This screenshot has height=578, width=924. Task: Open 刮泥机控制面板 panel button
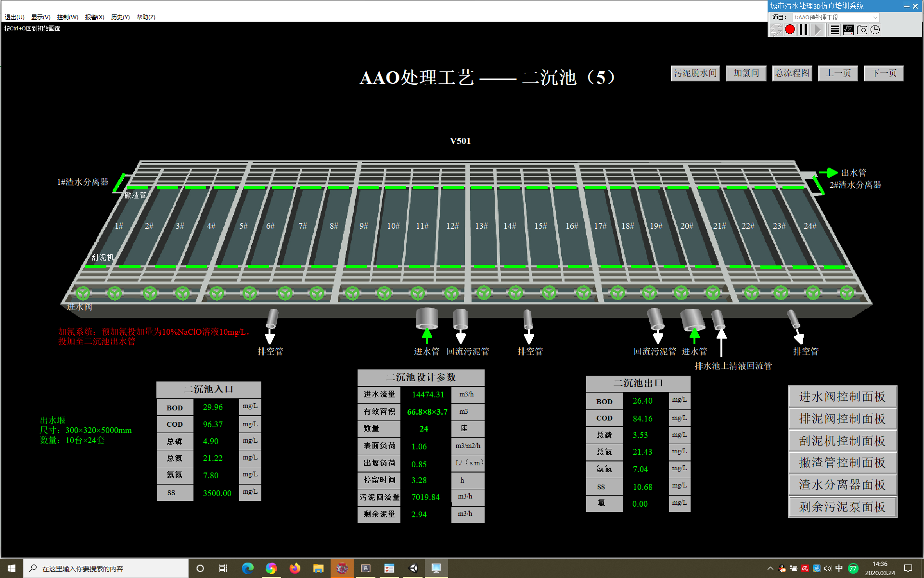tap(842, 441)
